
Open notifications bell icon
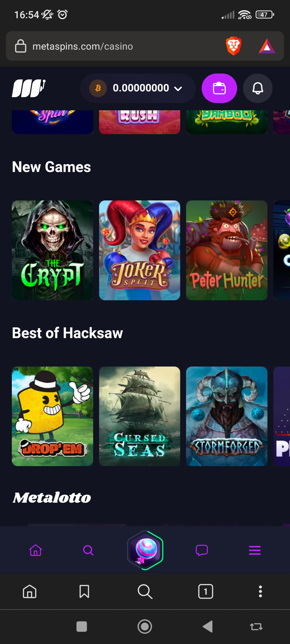click(x=258, y=88)
